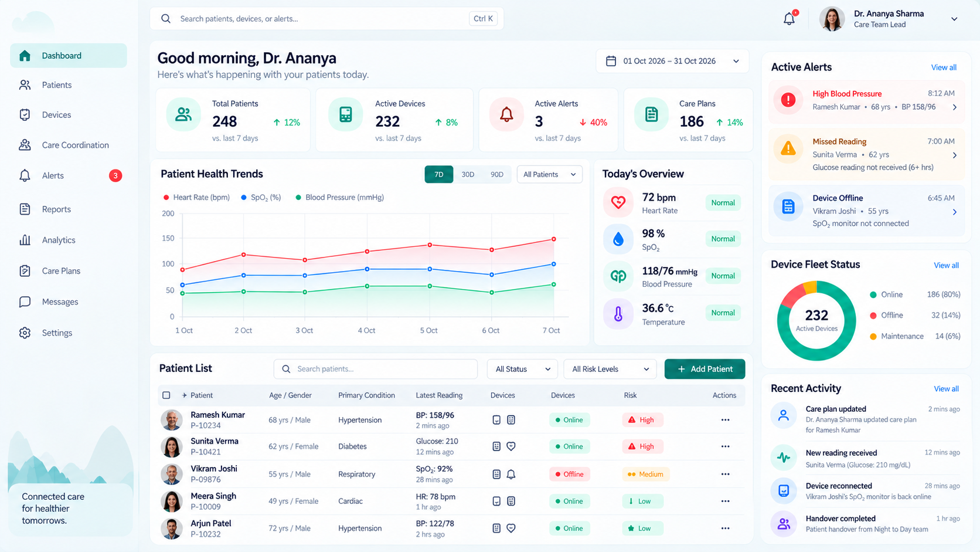The image size is (980, 552).
Task: Switch trends chart to 30D range
Action: click(468, 174)
